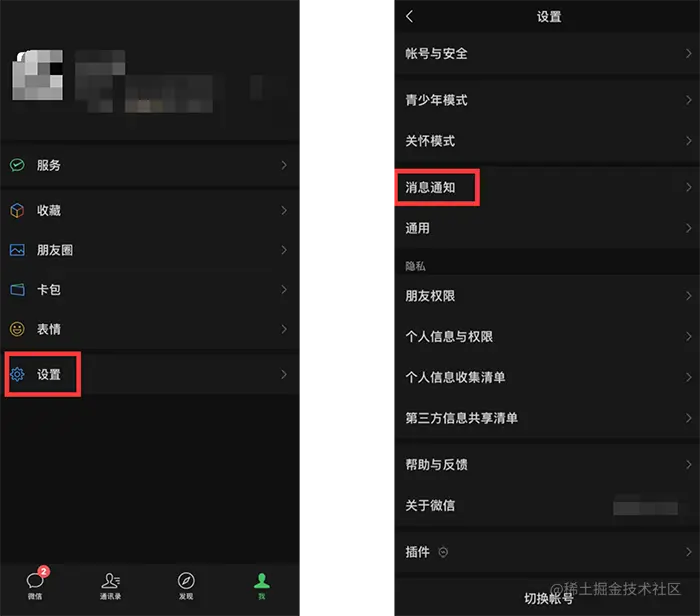Viewport: 700px width, 616px height.
Task: Expand the 帐号与安全 row chevron
Action: [688, 54]
